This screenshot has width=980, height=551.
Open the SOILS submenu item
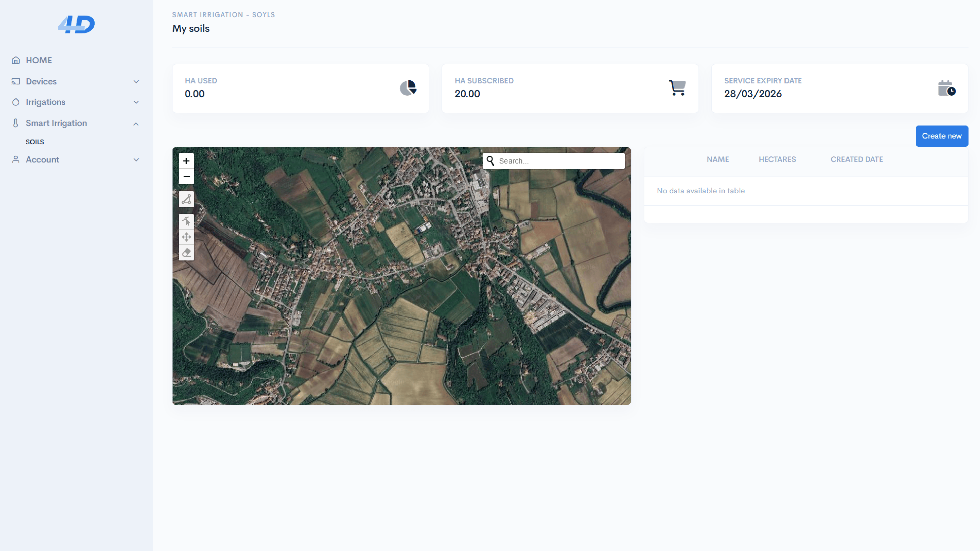(x=35, y=142)
